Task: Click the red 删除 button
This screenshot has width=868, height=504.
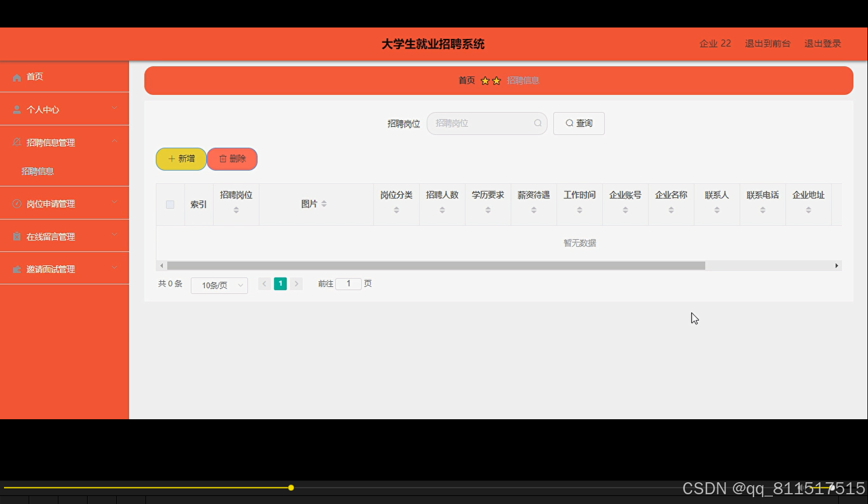Action: click(x=232, y=159)
